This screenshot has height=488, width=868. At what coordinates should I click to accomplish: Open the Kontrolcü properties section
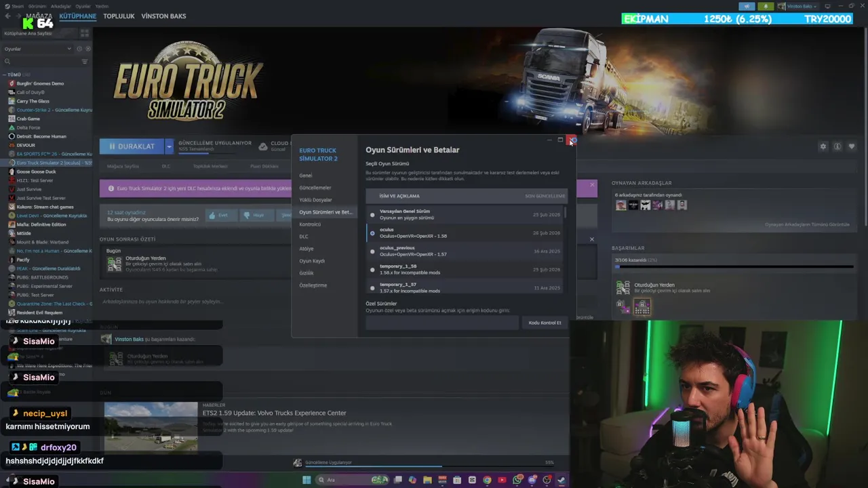(x=310, y=224)
